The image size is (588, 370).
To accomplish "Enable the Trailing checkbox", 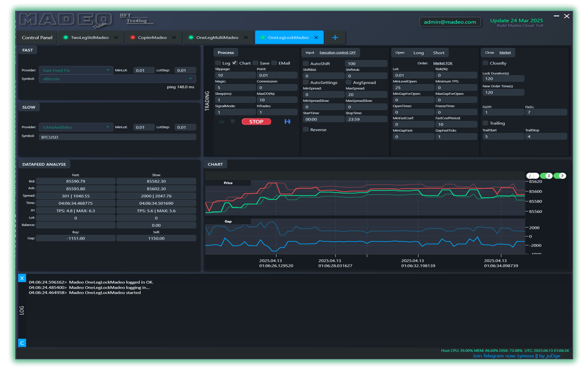I will (485, 123).
